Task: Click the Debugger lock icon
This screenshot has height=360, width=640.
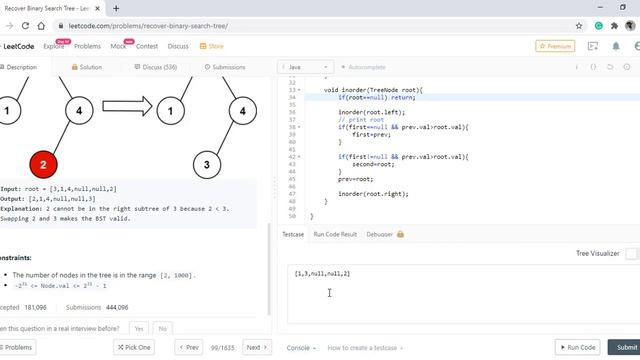Action: pos(400,234)
